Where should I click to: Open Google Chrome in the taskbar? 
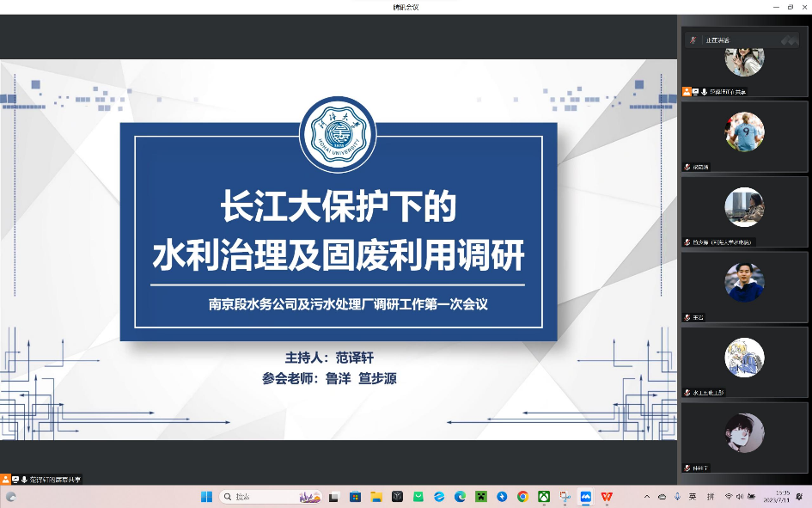pyautogui.click(x=522, y=497)
